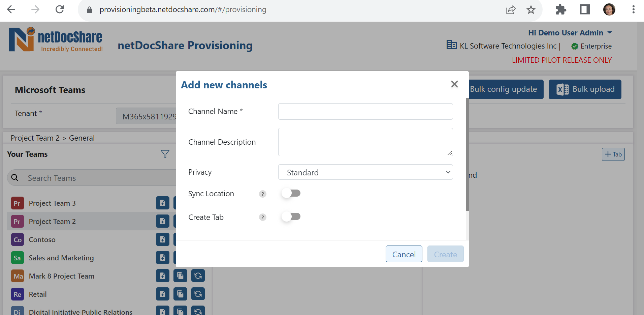Click Bulk upload button
644x315 pixels.
[x=585, y=89]
